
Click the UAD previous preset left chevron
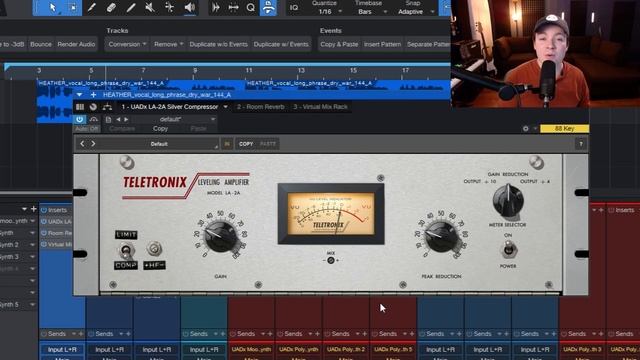(82, 144)
